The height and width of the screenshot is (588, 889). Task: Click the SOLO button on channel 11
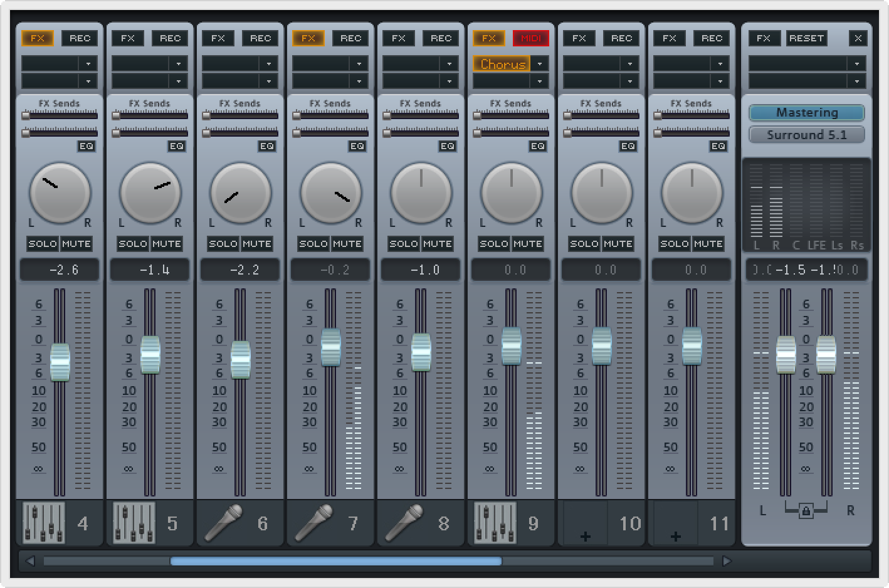(x=675, y=244)
